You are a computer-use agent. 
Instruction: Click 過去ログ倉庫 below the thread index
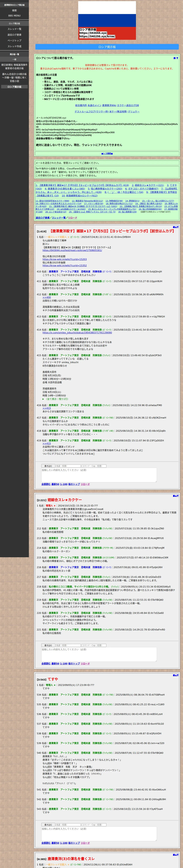pyautogui.click(x=43, y=218)
